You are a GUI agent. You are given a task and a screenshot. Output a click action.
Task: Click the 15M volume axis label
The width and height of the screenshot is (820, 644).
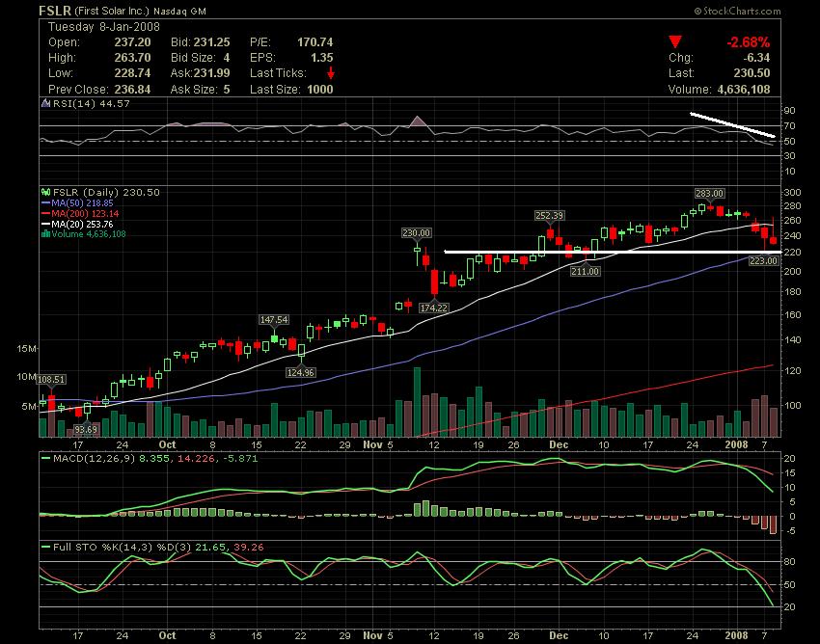click(27, 348)
